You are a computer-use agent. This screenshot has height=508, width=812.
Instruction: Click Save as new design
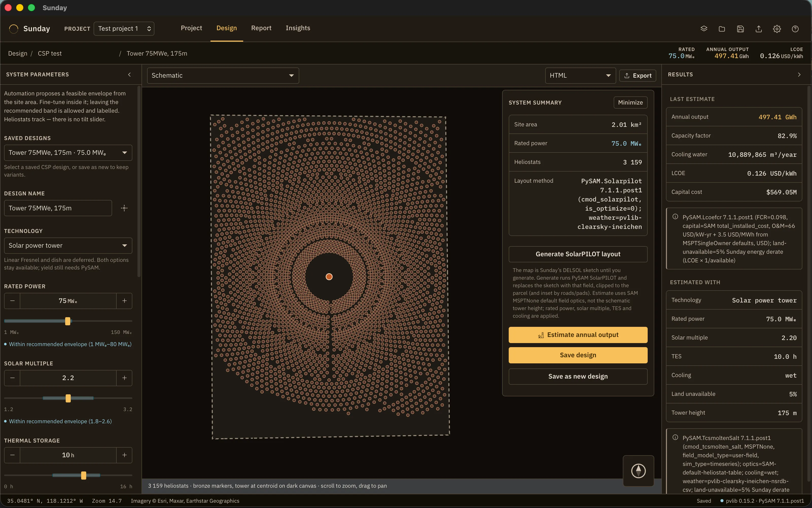[x=578, y=376]
